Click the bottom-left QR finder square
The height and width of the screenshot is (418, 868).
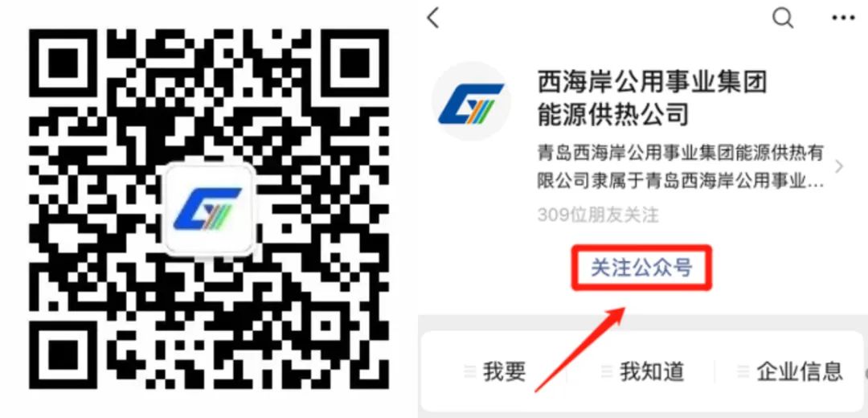(68, 350)
